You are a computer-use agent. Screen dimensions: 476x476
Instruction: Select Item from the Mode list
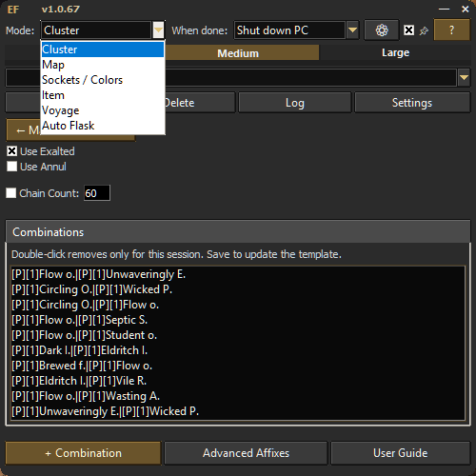[103, 95]
